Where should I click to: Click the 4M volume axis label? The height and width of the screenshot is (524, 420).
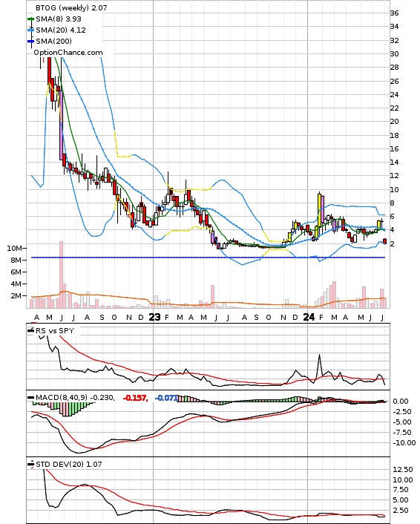point(16,284)
